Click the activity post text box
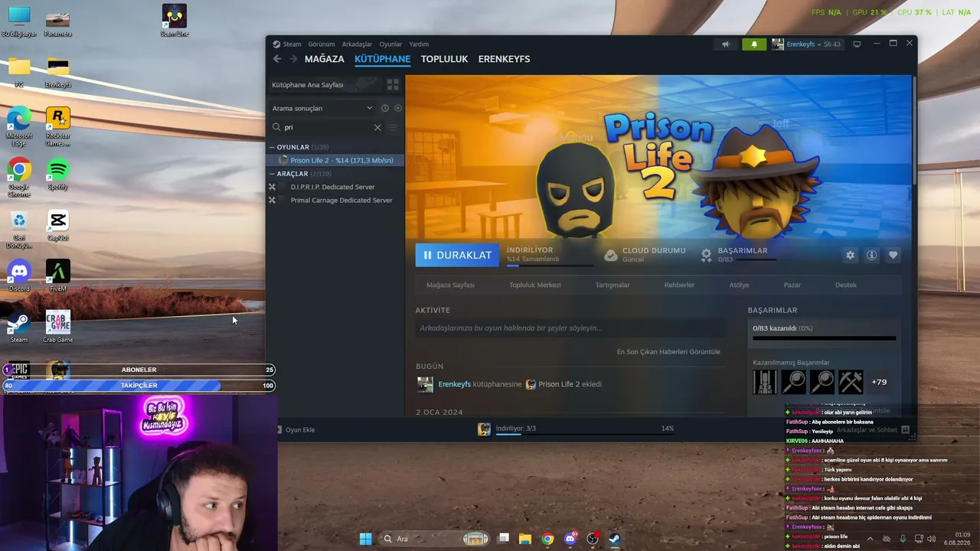 coord(570,328)
